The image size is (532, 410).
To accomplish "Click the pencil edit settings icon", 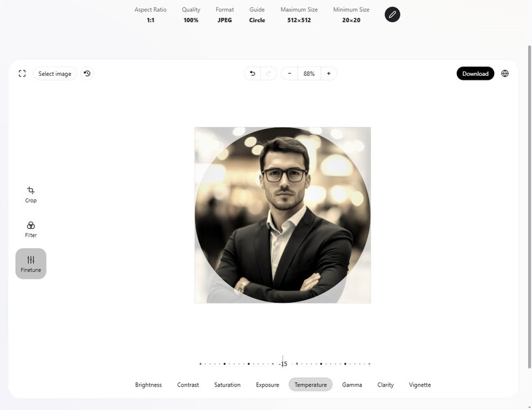I will pyautogui.click(x=392, y=15).
